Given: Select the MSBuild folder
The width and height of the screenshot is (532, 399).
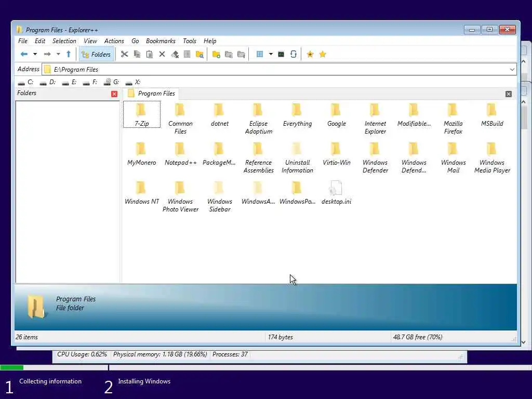Looking at the screenshot, I should 492,115.
